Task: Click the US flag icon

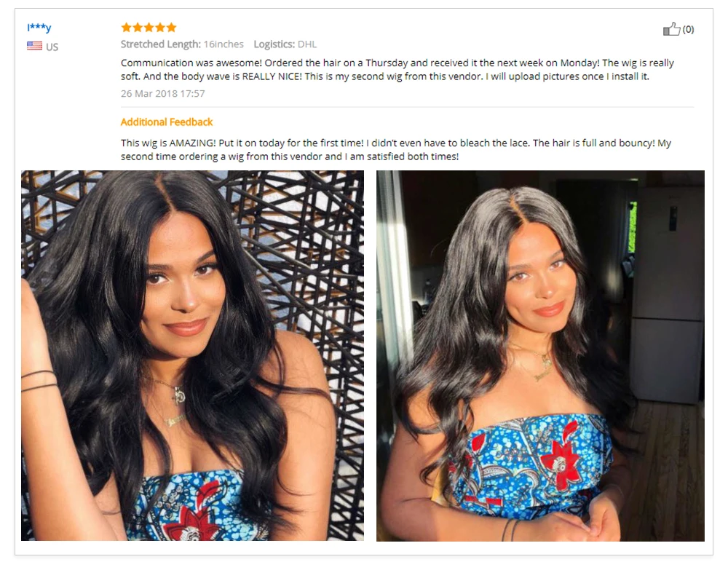Action: coord(34,46)
